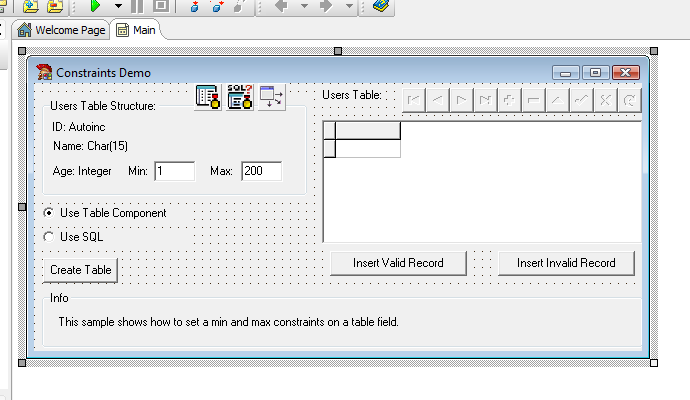Screen dimensions: 690x400
Task: Click the Pause button in toolbar
Action: (x=137, y=6)
